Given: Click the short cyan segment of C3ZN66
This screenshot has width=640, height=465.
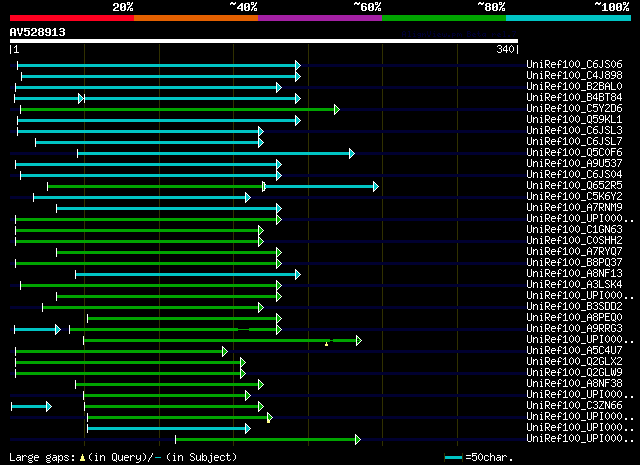Looking at the screenshot, I should [29, 407].
